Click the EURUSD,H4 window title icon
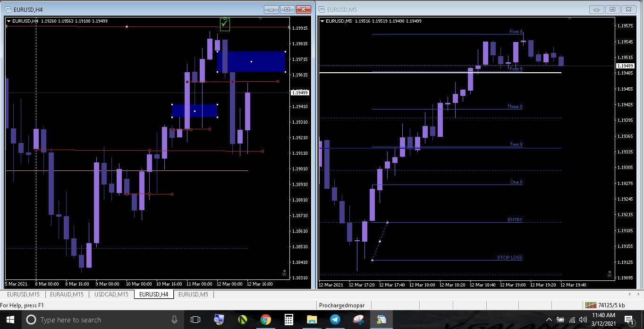This screenshot has height=329, width=644. click(x=9, y=9)
